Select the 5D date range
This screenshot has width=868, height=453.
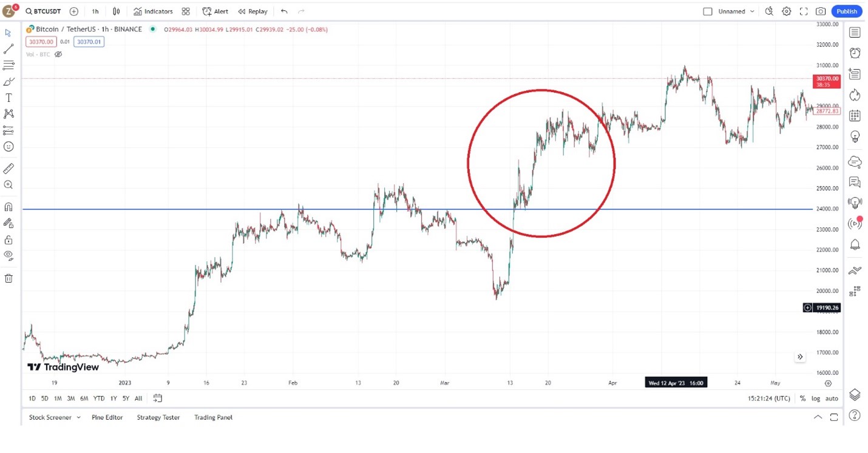(45, 398)
